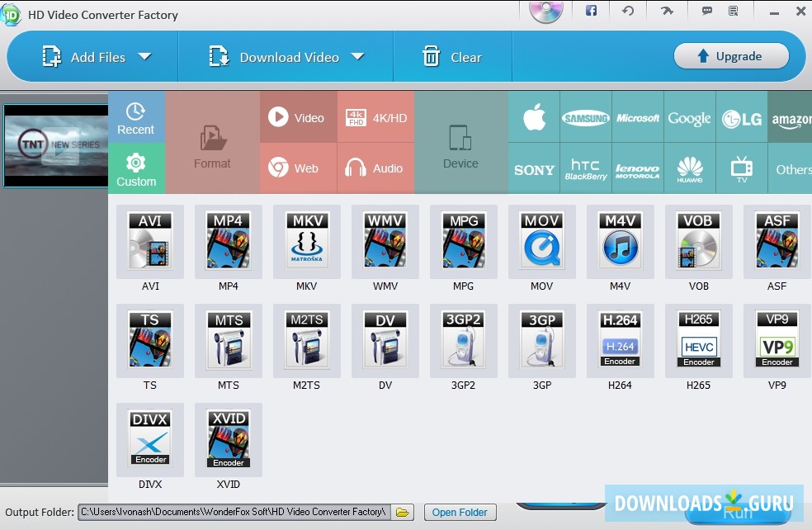Open the Facebook page from the title bar
This screenshot has width=812, height=530.
click(590, 10)
